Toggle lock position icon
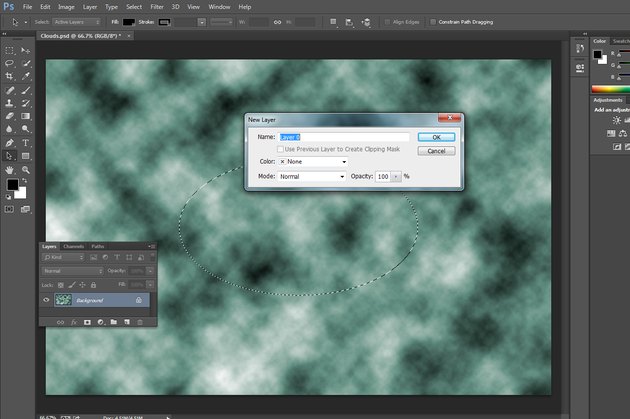This screenshot has height=419, width=630. [82, 285]
